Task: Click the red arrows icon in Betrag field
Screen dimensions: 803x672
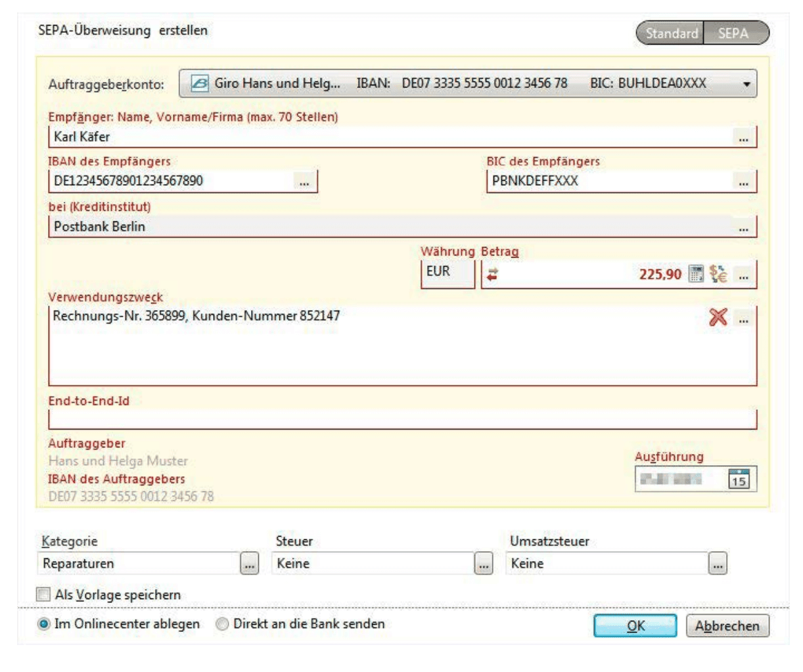Action: pos(492,275)
